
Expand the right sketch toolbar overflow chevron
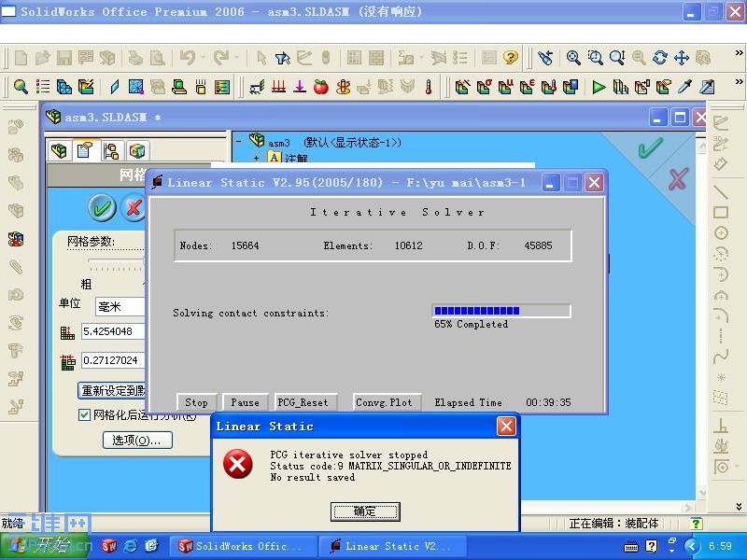point(739,506)
